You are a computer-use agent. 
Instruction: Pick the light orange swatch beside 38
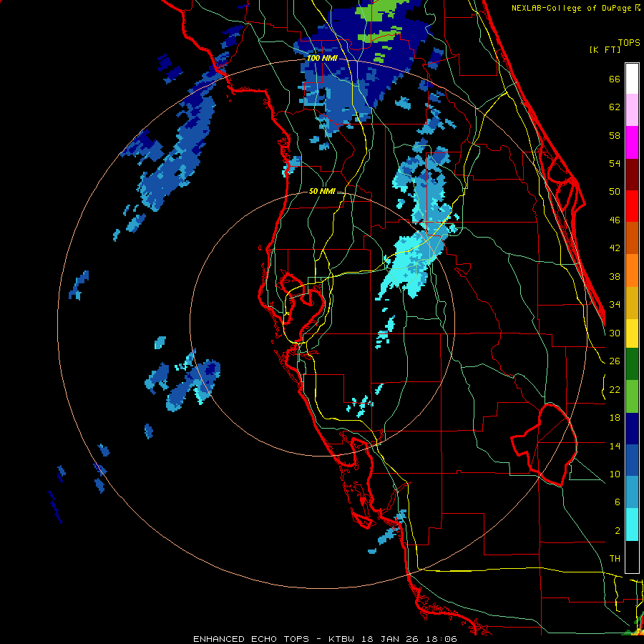pyautogui.click(x=632, y=270)
